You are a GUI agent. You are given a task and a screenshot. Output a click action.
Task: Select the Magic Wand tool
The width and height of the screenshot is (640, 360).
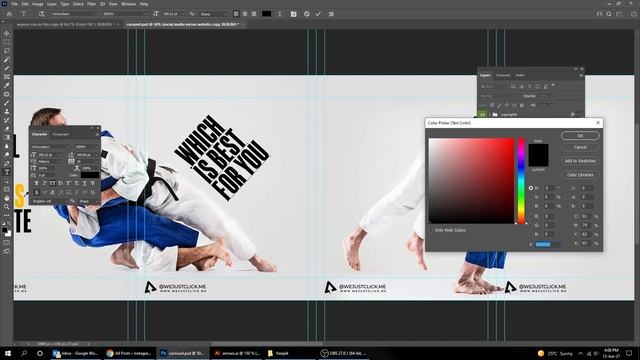pyautogui.click(x=7, y=60)
